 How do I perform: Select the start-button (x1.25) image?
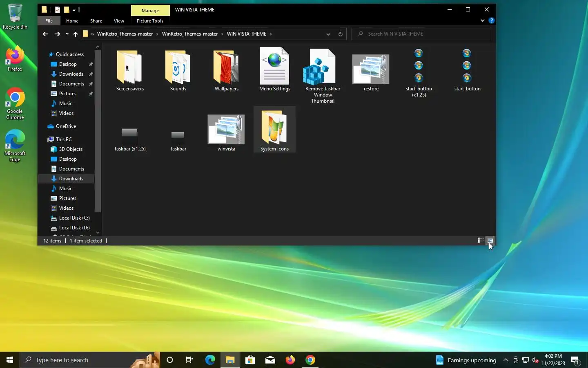[419, 73]
